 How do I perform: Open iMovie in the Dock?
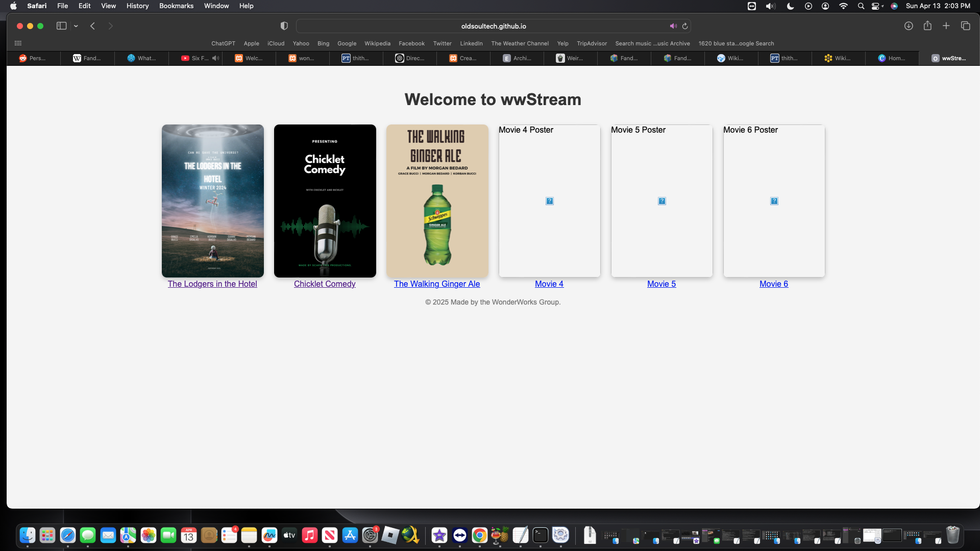click(x=439, y=535)
